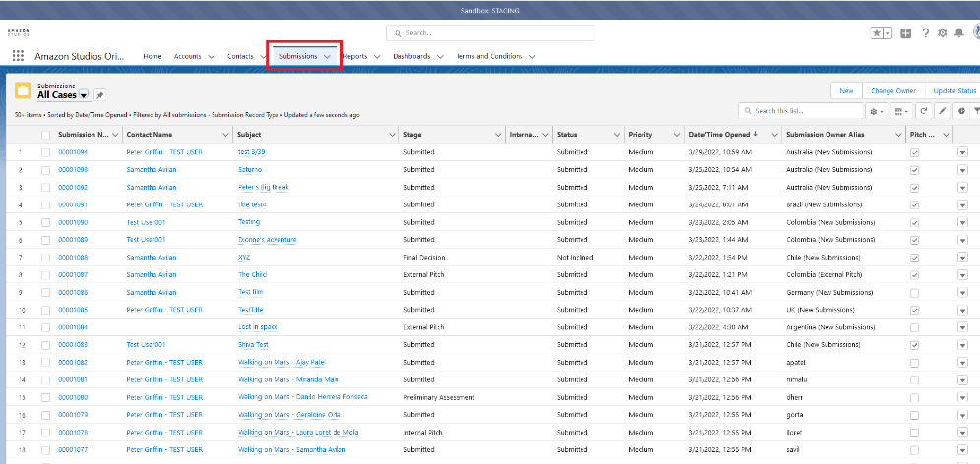The image size is (980, 464).
Task: Open the Help question mark icon
Action: pos(926,33)
